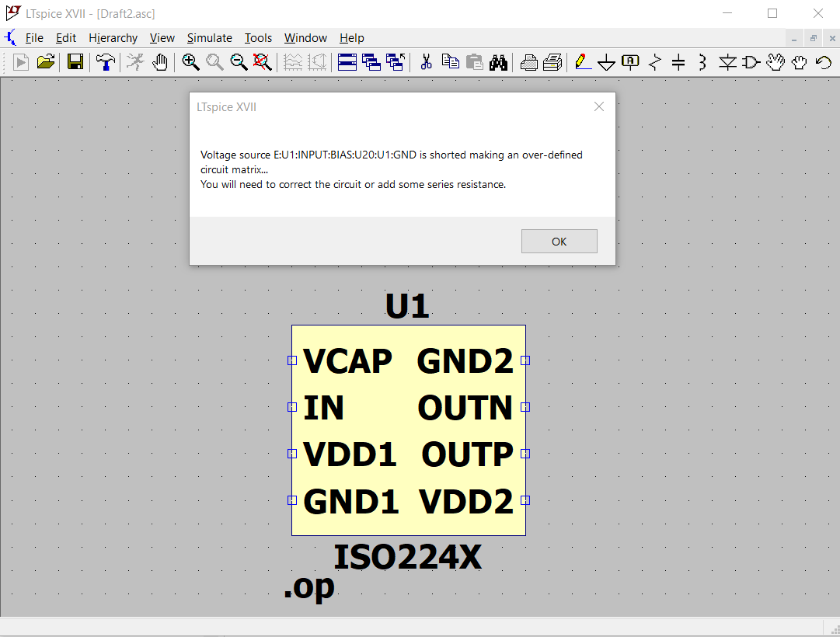This screenshot has width=840, height=637.
Task: Close the LTspice XVII error dialog
Action: 599,106
